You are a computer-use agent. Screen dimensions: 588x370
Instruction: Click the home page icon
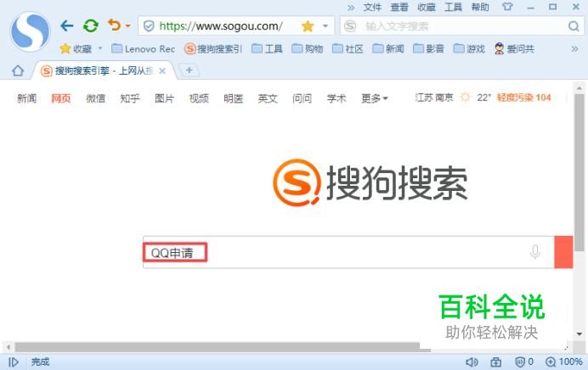pyautogui.click(x=18, y=70)
